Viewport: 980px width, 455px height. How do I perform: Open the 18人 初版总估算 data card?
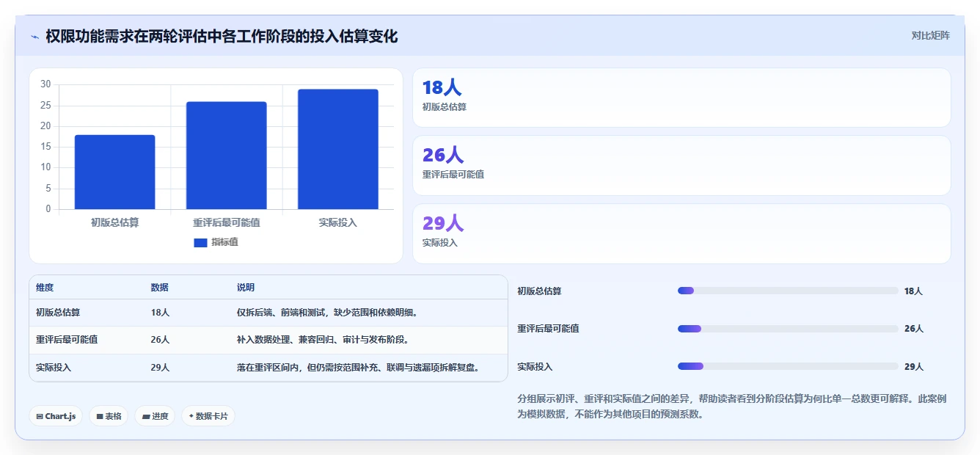681,98
